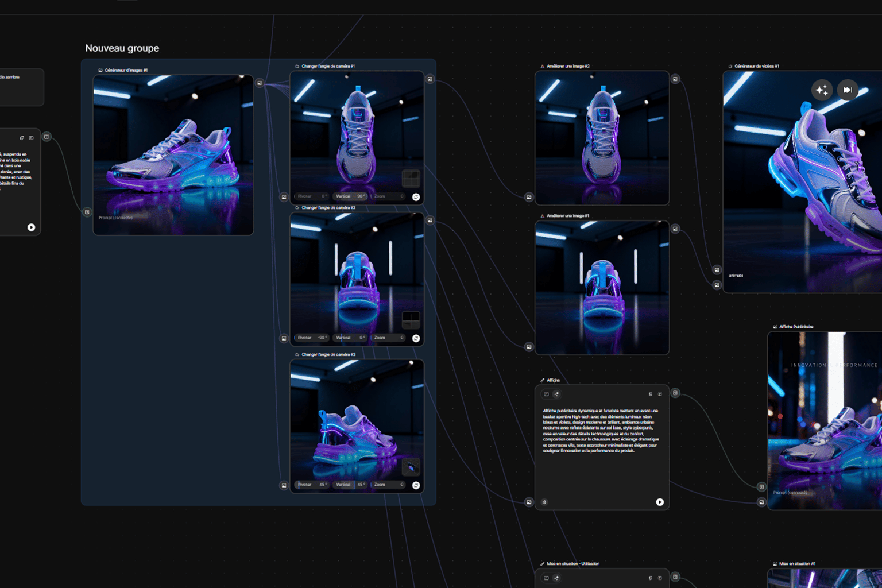Regenerate the Changer l'angle de caméra #2 image

point(416,338)
